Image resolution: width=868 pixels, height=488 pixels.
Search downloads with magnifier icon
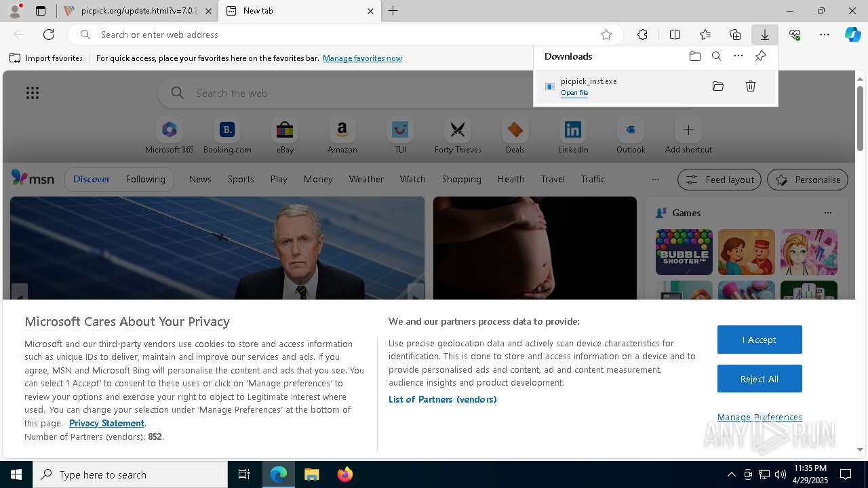[x=717, y=56]
